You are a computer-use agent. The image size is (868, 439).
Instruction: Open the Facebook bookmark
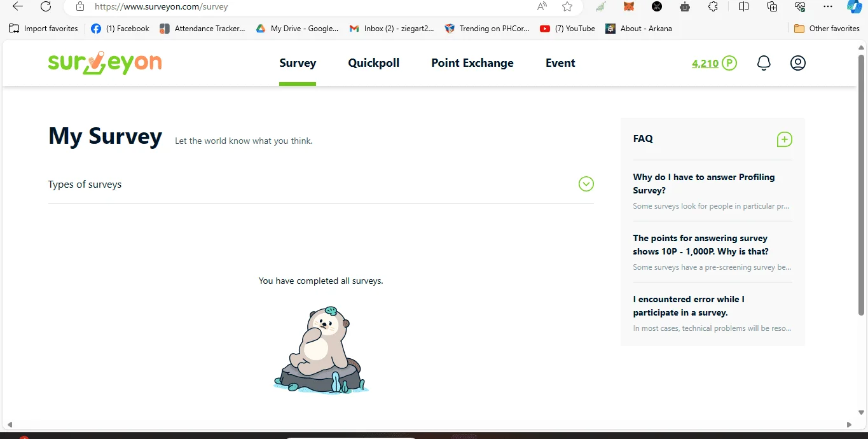click(x=120, y=29)
